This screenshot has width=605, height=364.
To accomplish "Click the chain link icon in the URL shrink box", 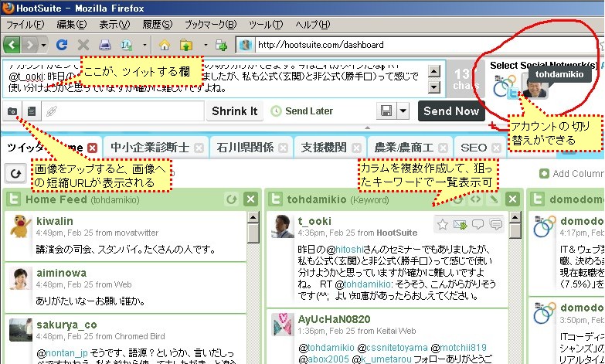I will tap(52, 111).
